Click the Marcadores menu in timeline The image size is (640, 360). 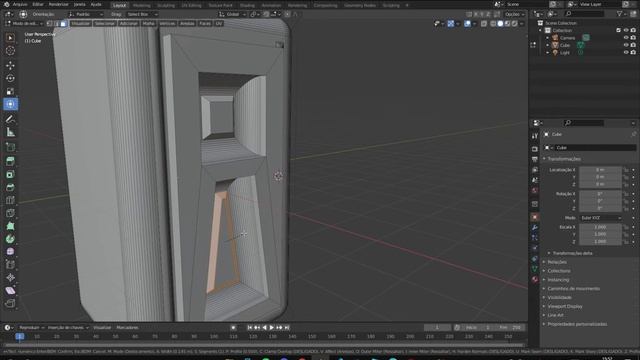[x=127, y=328]
